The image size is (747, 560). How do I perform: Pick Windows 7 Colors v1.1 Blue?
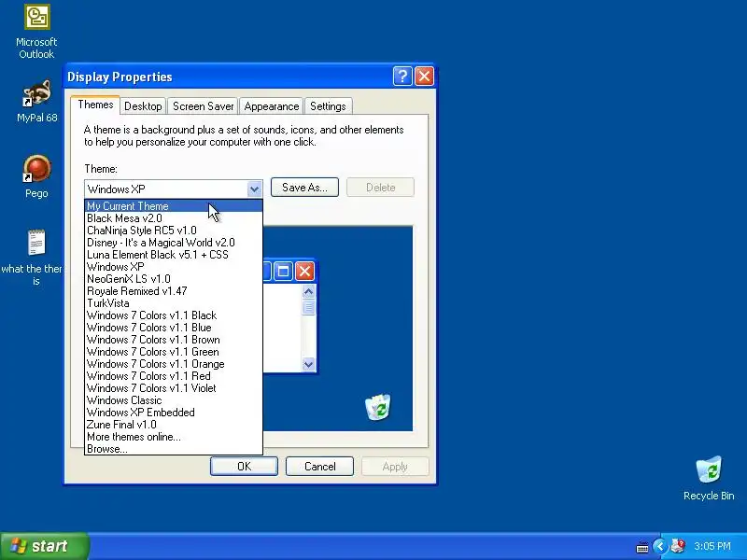tap(174, 328)
